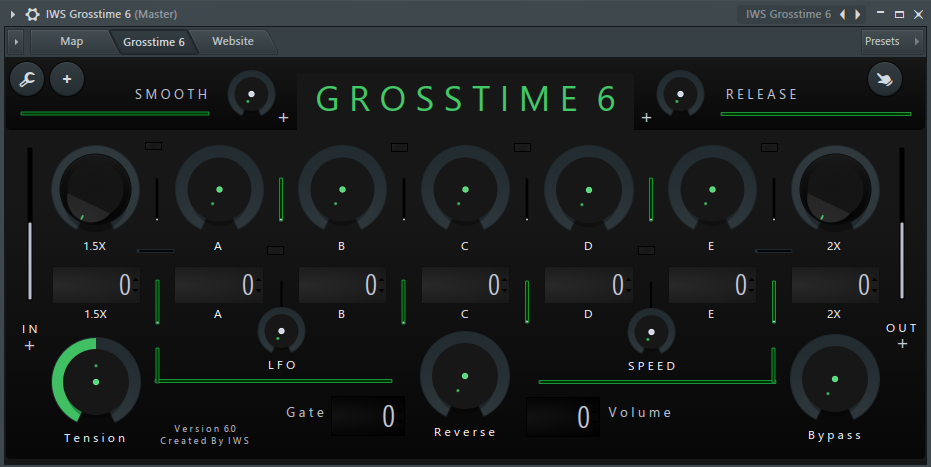Toggle the small indicator between E and 2X knobs
The height and width of the screenshot is (467, 931).
point(770,147)
